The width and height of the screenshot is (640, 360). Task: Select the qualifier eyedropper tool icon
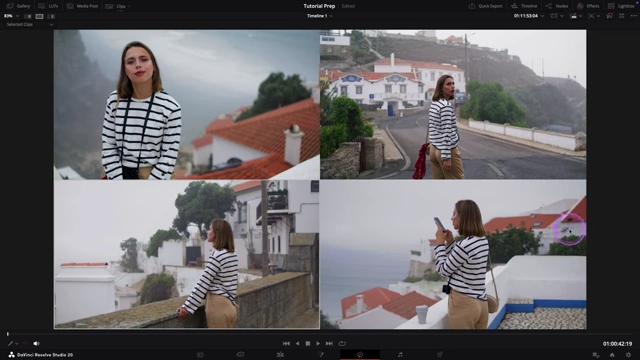click(x=11, y=344)
